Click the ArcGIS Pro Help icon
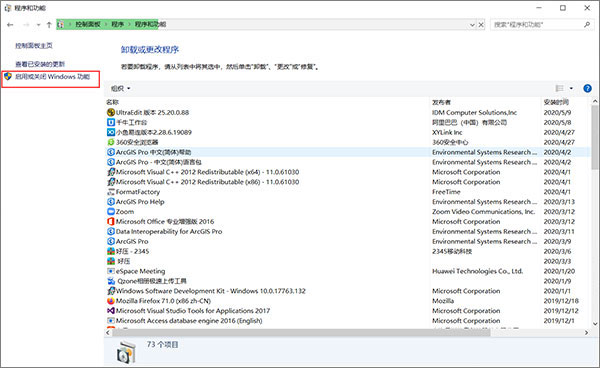Image resolution: width=600 pixels, height=368 pixels. [111, 202]
